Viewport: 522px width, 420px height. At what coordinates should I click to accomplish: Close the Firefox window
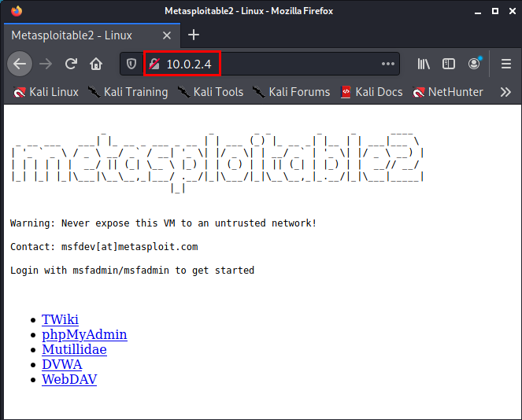point(513,11)
